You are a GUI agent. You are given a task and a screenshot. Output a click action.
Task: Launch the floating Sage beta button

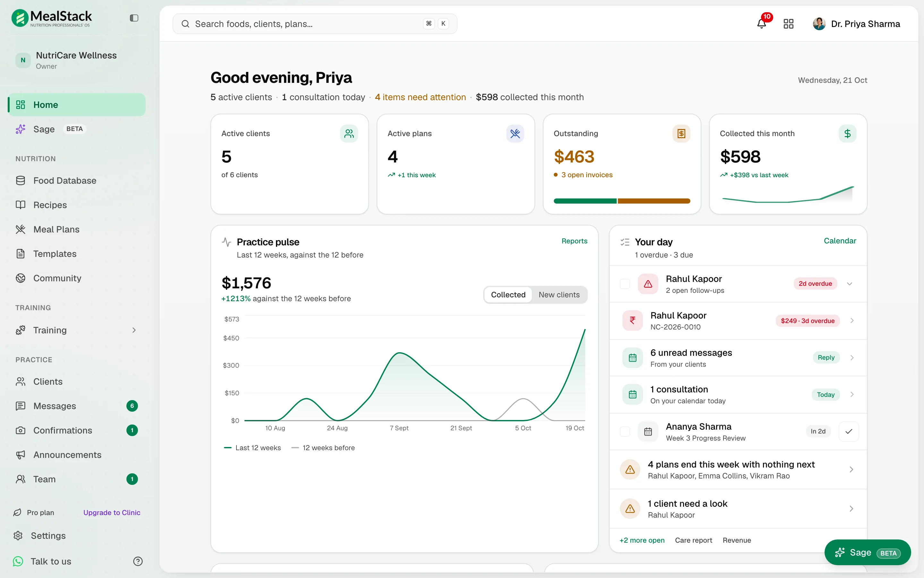tap(868, 552)
